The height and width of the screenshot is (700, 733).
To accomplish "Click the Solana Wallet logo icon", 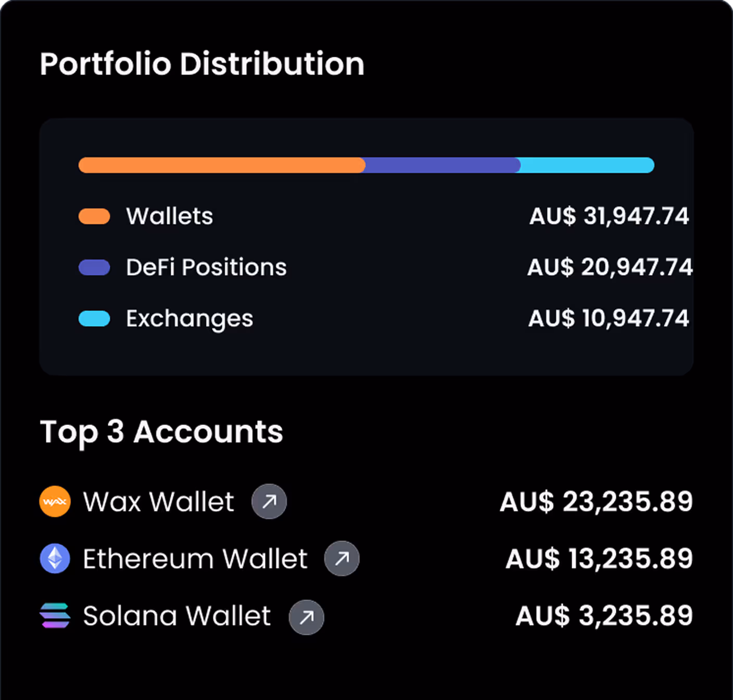I will tap(55, 616).
